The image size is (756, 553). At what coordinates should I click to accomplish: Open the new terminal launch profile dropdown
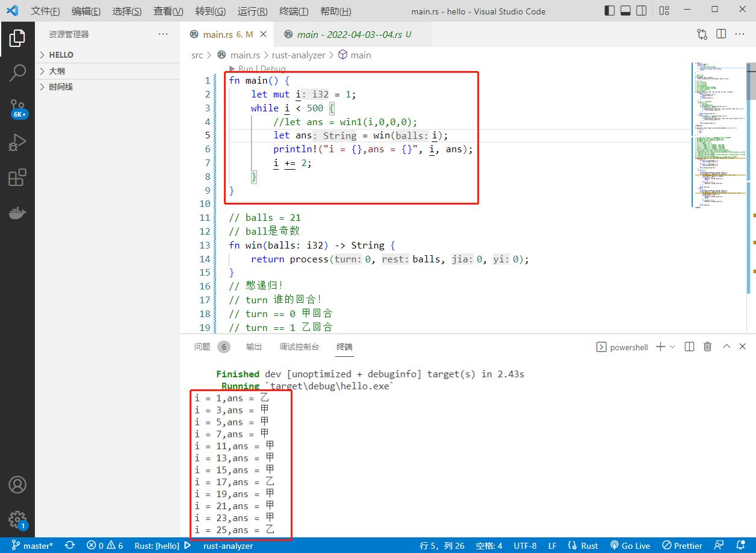[672, 347]
